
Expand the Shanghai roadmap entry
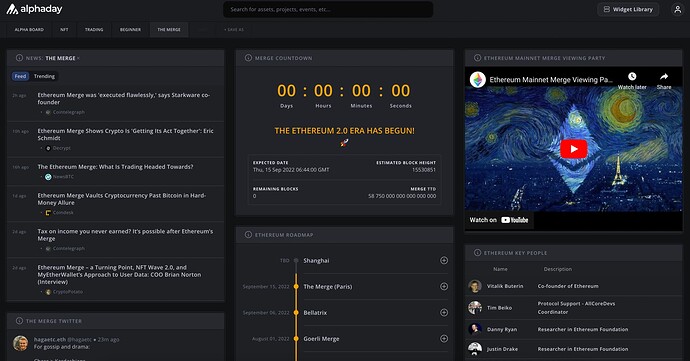pos(444,261)
